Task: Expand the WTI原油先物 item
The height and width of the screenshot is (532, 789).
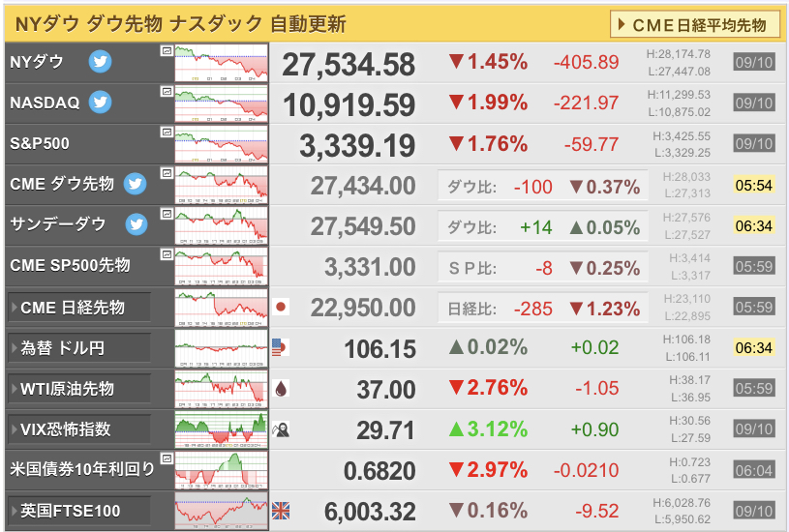Action: (x=79, y=389)
